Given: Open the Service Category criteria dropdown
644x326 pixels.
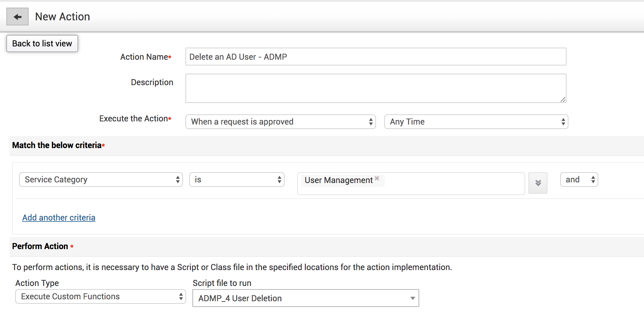Looking at the screenshot, I should pos(101,180).
